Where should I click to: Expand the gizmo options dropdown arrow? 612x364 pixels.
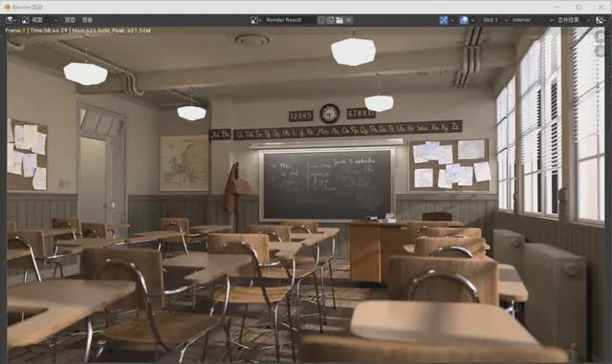pyautogui.click(x=452, y=20)
